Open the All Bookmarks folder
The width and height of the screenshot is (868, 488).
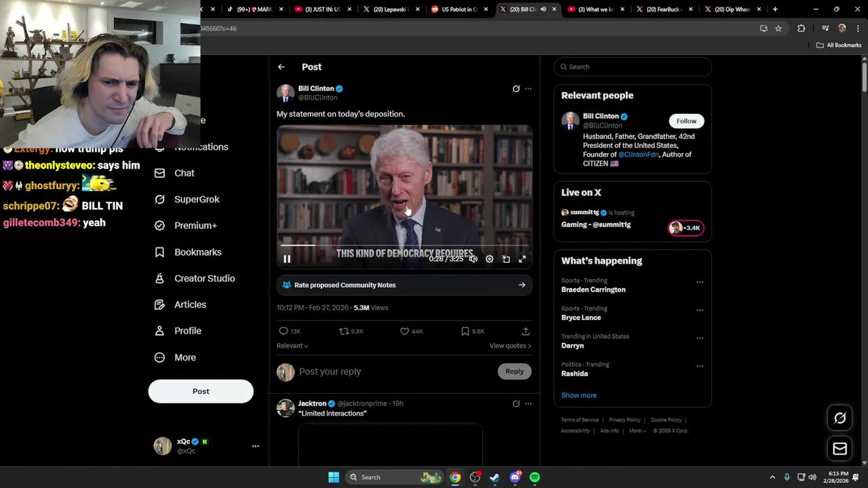[x=839, y=45]
